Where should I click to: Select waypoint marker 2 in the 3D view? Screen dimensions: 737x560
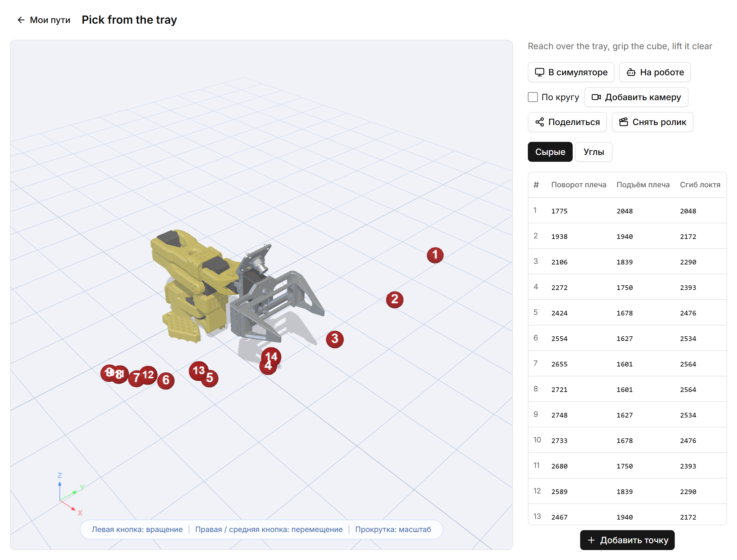click(x=395, y=299)
